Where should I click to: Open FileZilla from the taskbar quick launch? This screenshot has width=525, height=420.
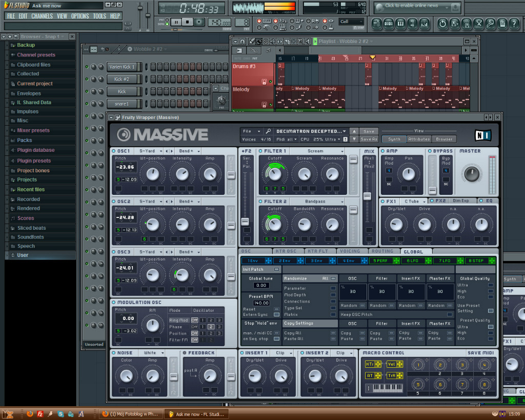point(40,414)
